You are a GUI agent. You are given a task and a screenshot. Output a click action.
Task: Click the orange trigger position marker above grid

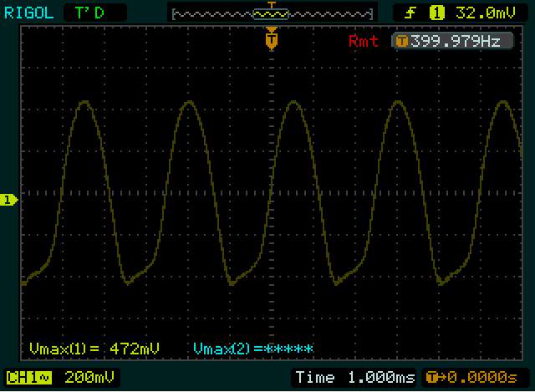point(271,38)
